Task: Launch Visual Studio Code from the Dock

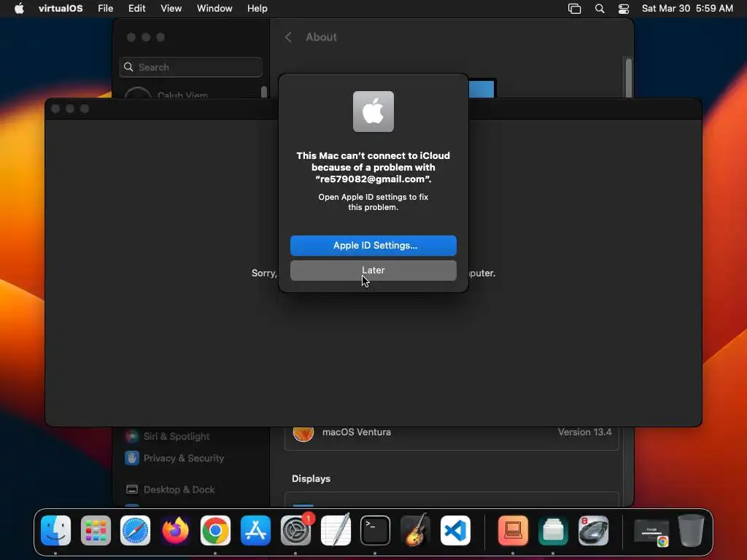Action: click(x=455, y=531)
